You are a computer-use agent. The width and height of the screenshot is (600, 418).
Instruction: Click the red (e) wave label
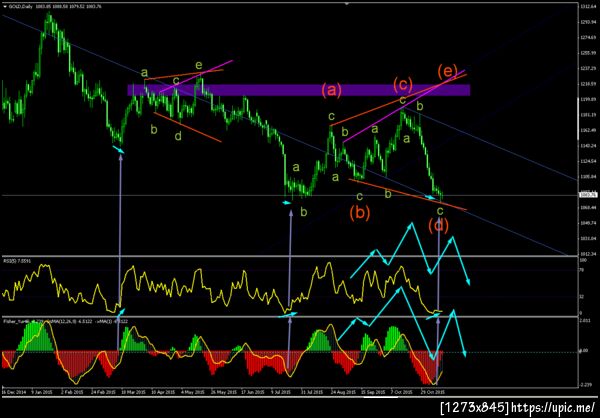(447, 72)
